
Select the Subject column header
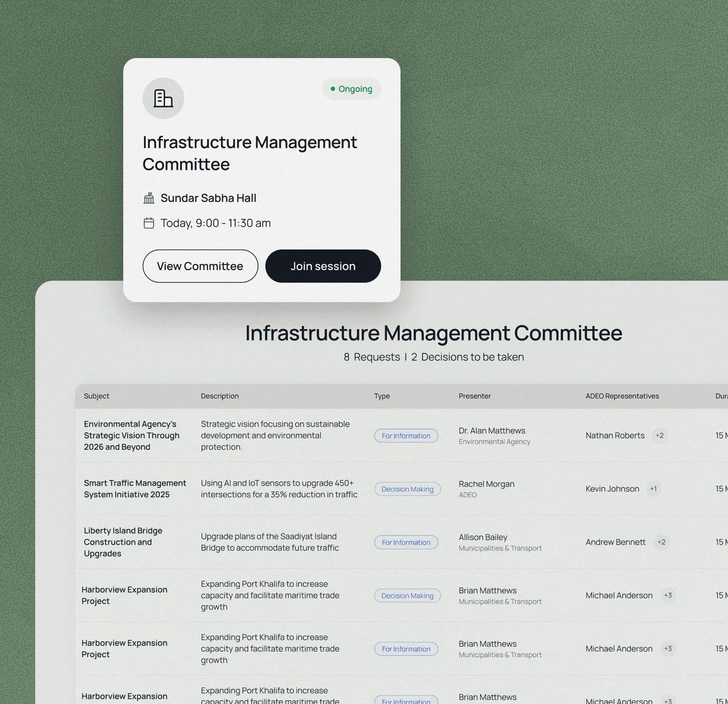tap(96, 396)
